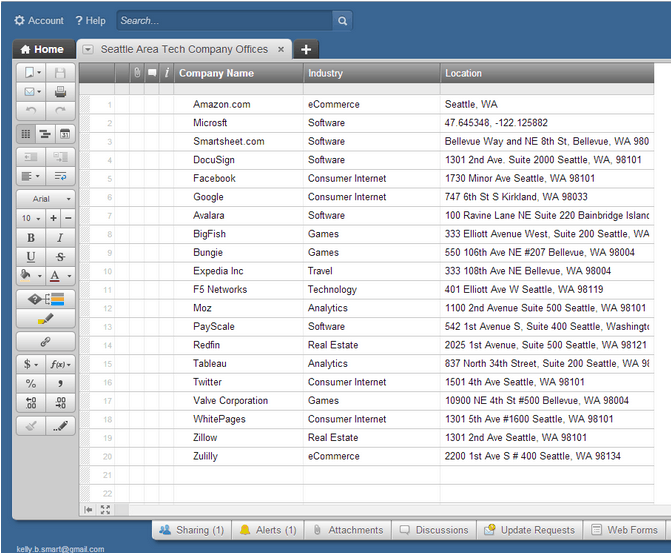Add a new tab with plus button
Screen dimensions: 671x553
pos(306,49)
